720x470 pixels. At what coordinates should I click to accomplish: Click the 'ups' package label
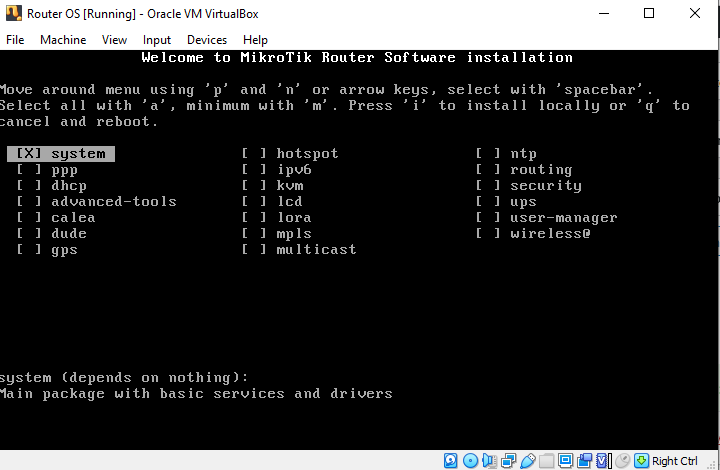523,202
